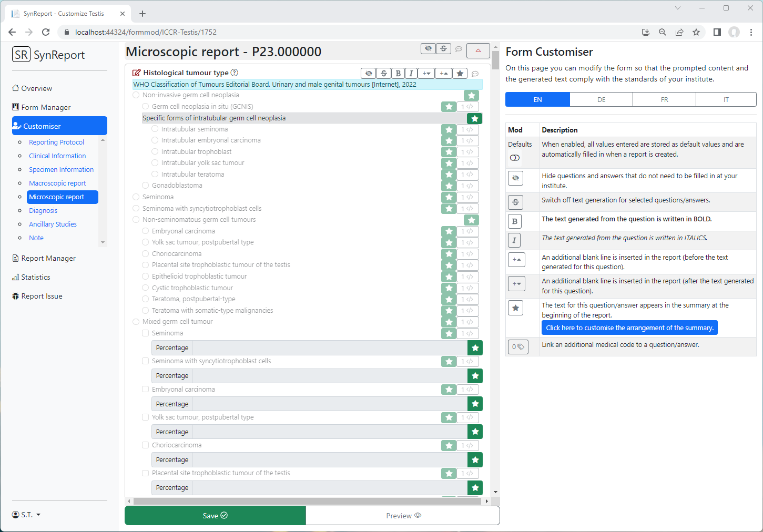Hide the Histological tumour type question
Viewport: 763px width, 532px height.
point(369,74)
